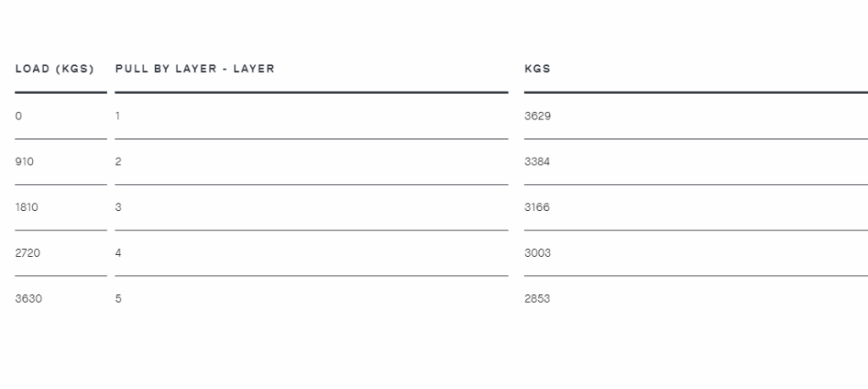Select the 2853 kgs value
Screen dimensions: 868x389
coord(537,299)
